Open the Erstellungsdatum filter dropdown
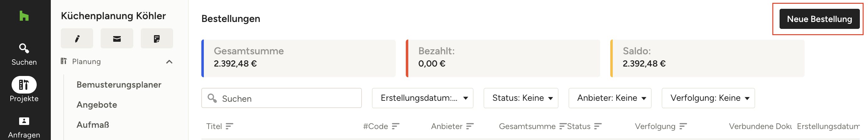The height and width of the screenshot is (140, 868). click(x=422, y=98)
